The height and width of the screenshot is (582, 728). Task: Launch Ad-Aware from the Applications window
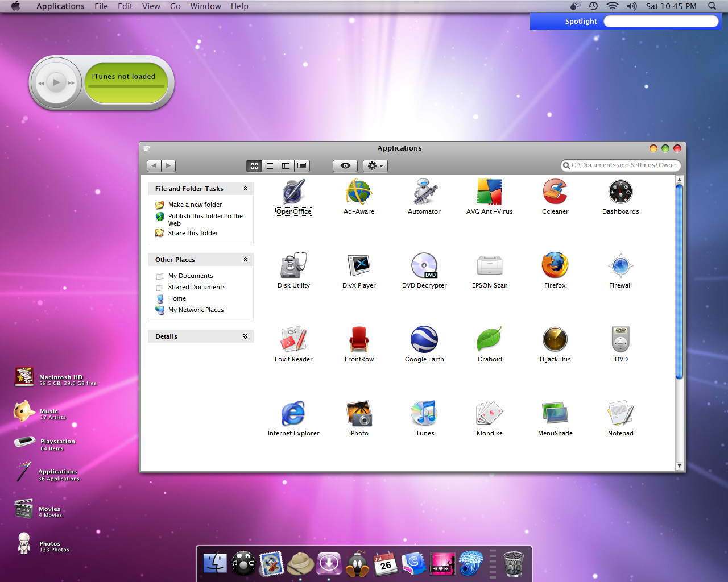pos(359,192)
